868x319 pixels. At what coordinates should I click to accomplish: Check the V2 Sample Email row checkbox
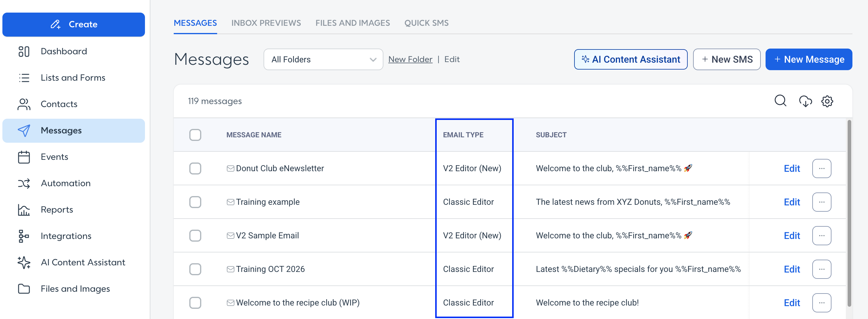tap(195, 236)
